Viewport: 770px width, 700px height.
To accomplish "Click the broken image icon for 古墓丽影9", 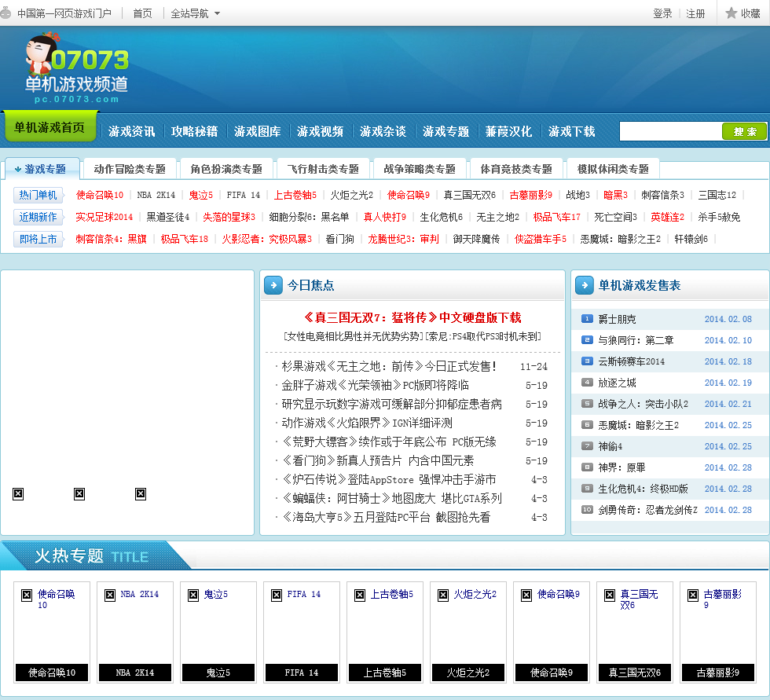I will pyautogui.click(x=693, y=595).
